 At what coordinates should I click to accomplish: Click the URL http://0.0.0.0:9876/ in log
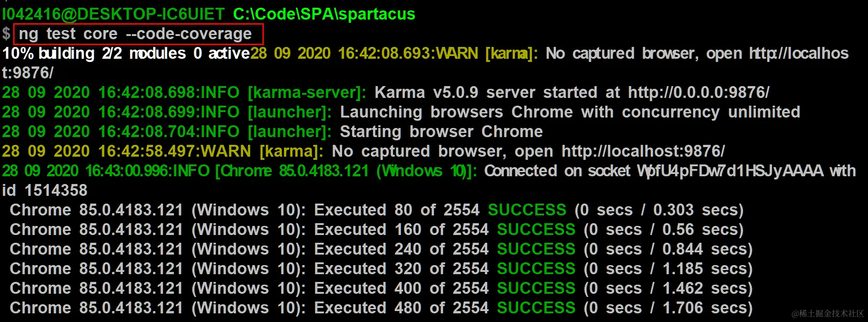click(699, 92)
